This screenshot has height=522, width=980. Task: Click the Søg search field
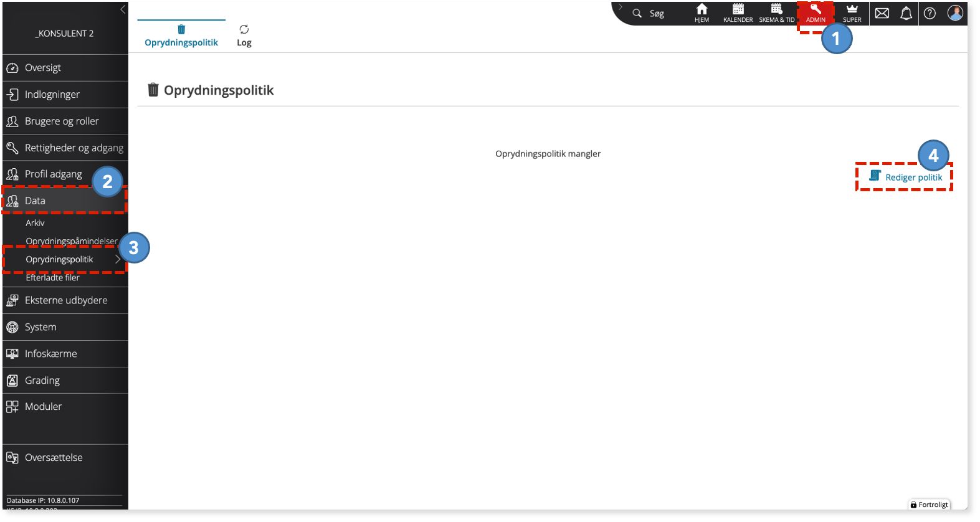click(x=650, y=13)
